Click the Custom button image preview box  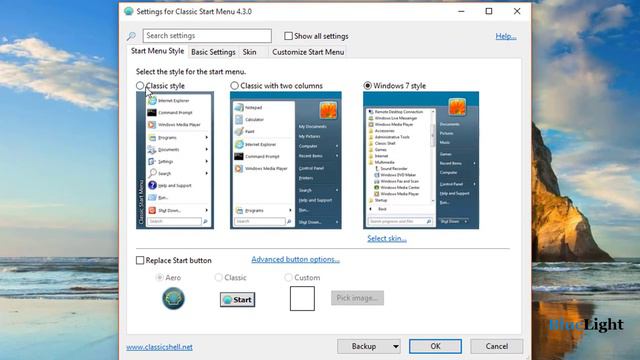coord(302,298)
